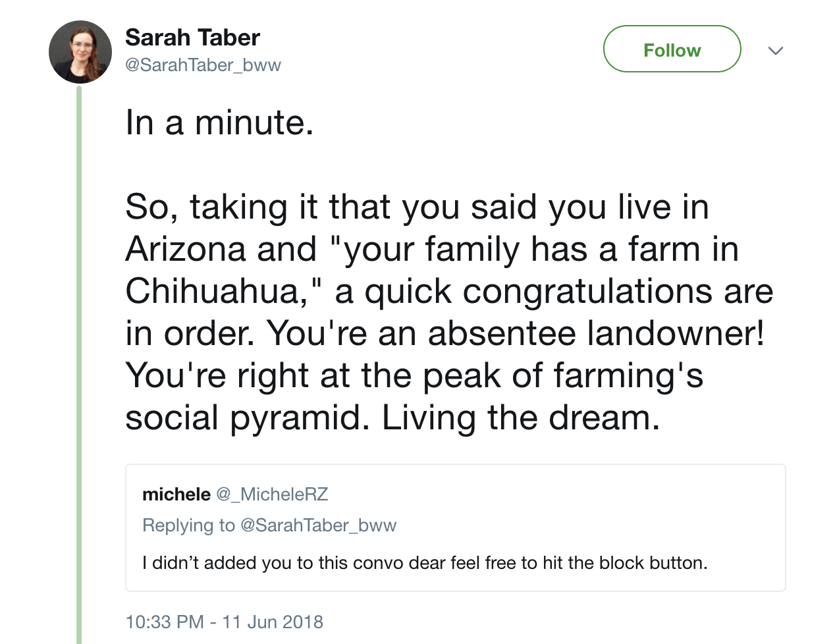
Task: Open michele's display name in quoted tweet
Action: click(x=176, y=495)
